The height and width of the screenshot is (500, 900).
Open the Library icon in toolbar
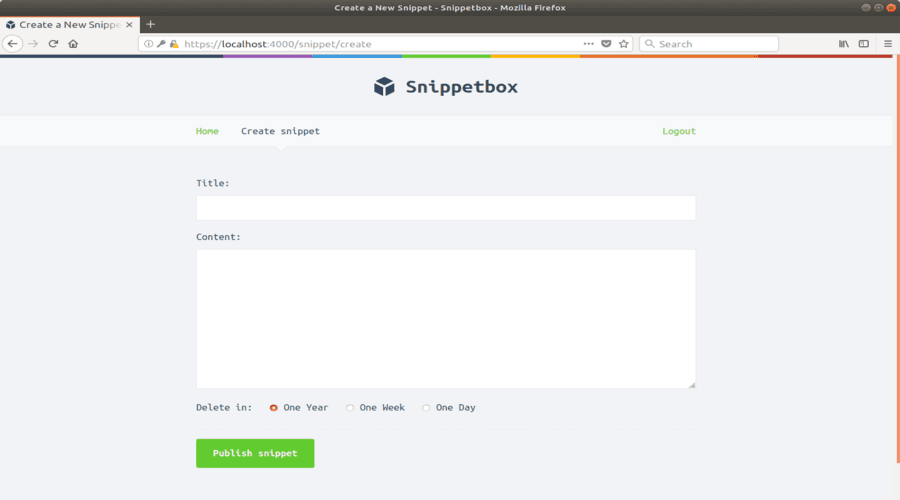click(844, 44)
